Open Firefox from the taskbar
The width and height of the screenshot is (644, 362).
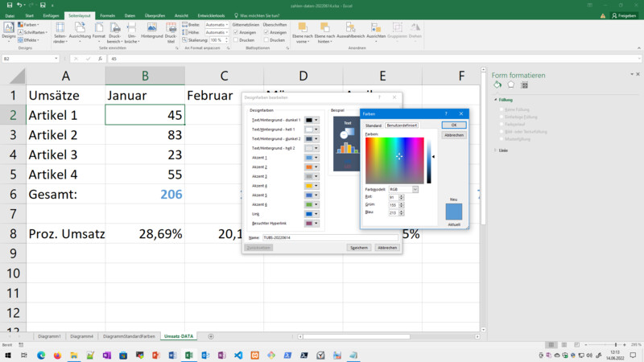pyautogui.click(x=57, y=355)
